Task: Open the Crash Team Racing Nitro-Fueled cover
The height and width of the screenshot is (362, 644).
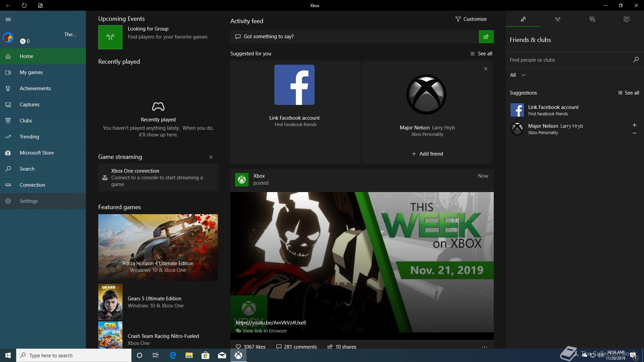Action: pyautogui.click(x=110, y=335)
